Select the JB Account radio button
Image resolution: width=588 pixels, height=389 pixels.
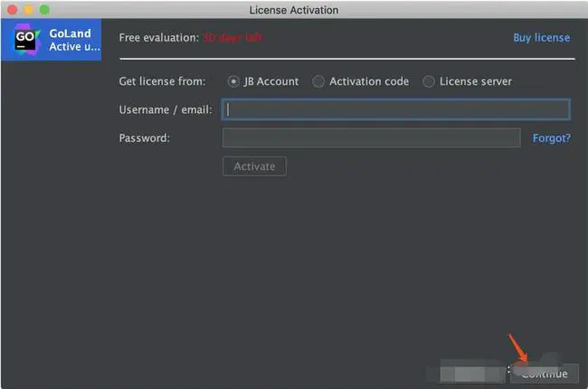point(233,81)
